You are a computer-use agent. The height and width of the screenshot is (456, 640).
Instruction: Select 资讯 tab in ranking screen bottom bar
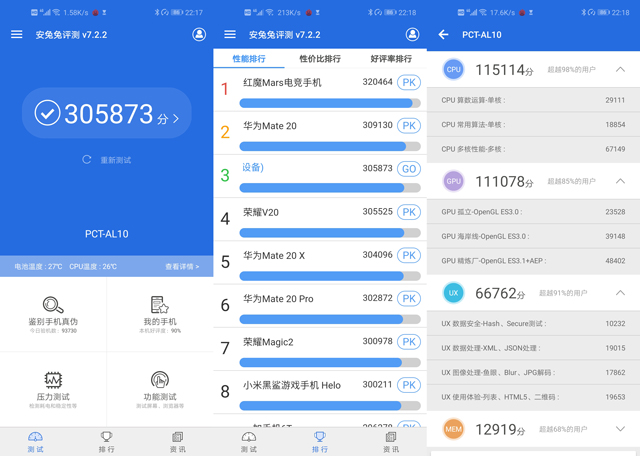[x=391, y=442]
